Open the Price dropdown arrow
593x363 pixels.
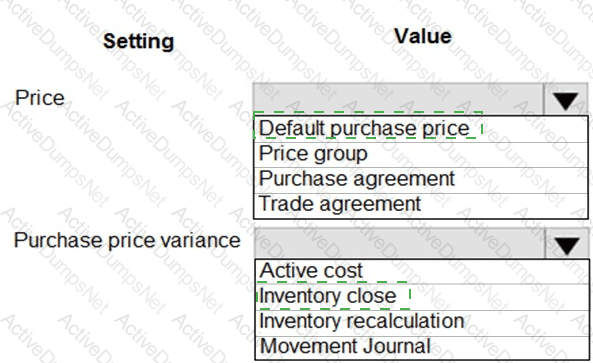tap(566, 100)
